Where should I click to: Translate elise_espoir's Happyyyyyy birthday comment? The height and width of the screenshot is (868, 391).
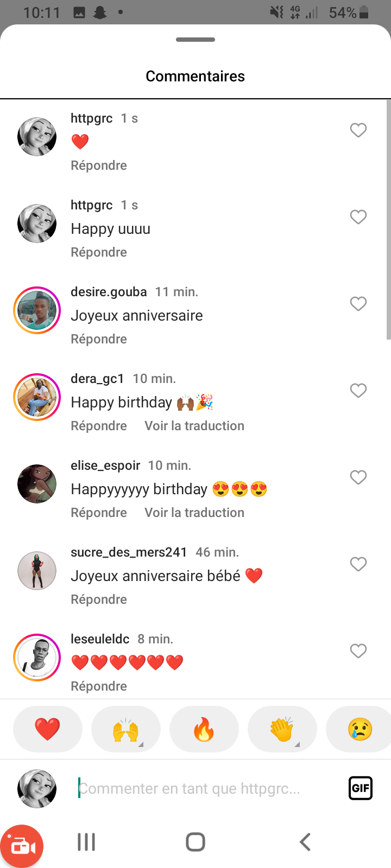pyautogui.click(x=194, y=513)
